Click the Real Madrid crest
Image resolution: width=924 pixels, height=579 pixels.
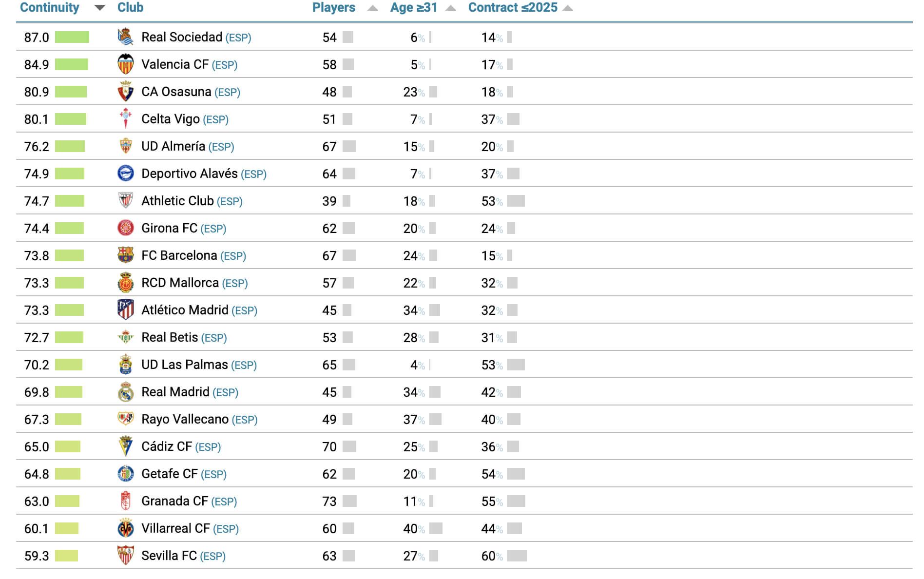click(x=126, y=391)
